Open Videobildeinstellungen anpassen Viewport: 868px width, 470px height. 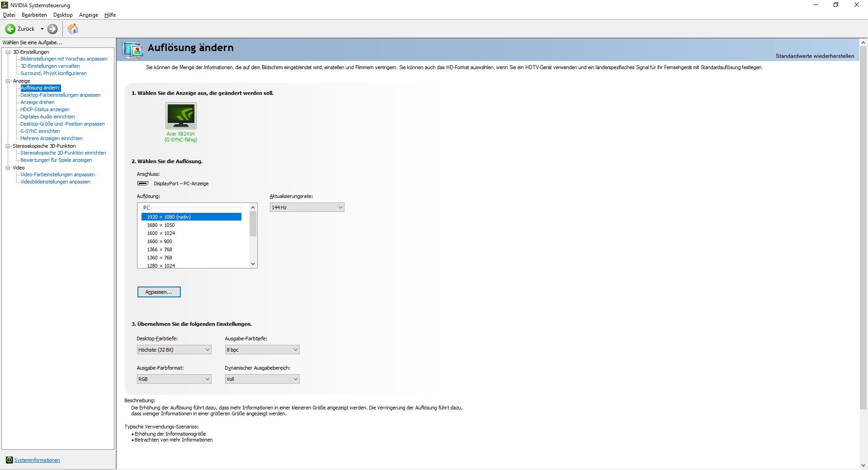[x=55, y=182]
